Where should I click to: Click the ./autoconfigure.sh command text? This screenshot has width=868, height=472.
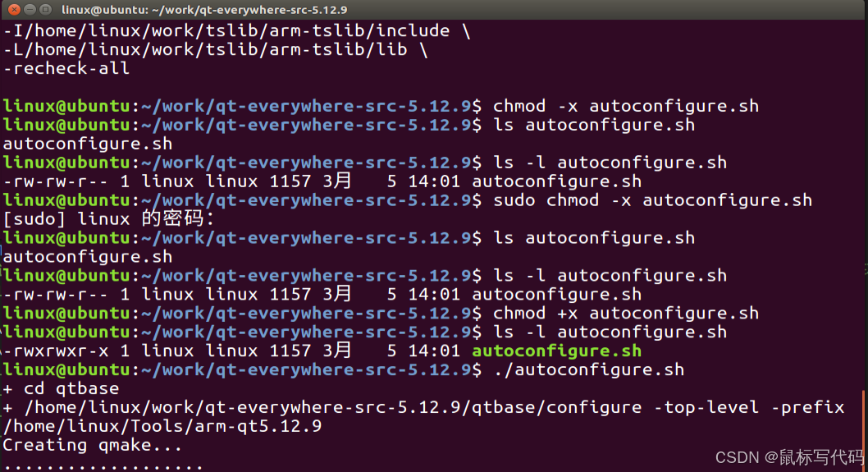pyautogui.click(x=589, y=369)
